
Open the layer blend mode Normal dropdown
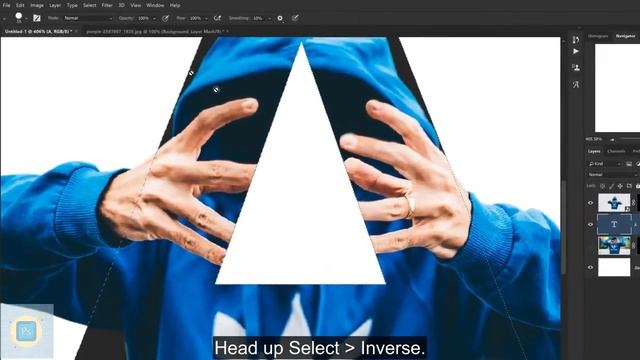612,175
